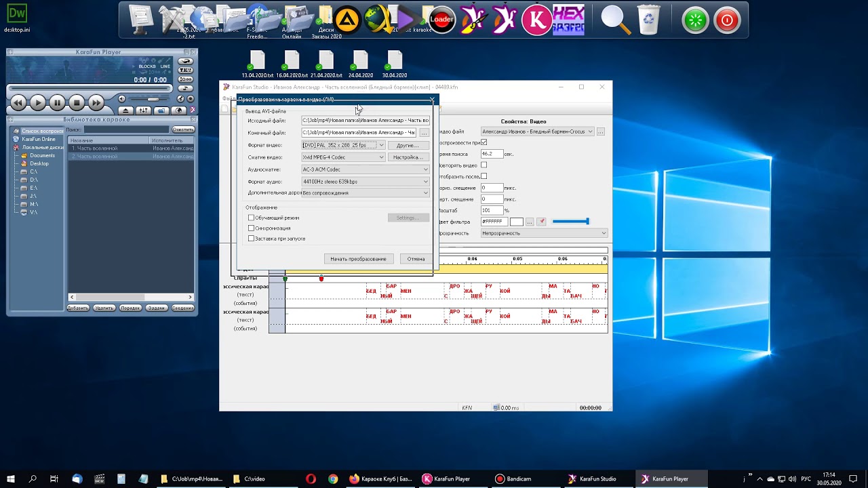Open the 'Непрозрачность' opacity dropdown
The image size is (868, 488).
544,233
